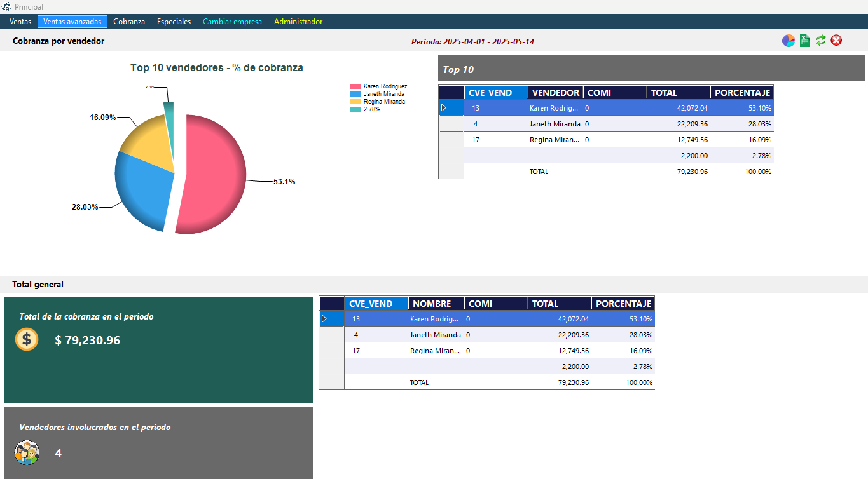Click Administrador in the menu bar
Viewport: 868px width, 479px height.
298,22
